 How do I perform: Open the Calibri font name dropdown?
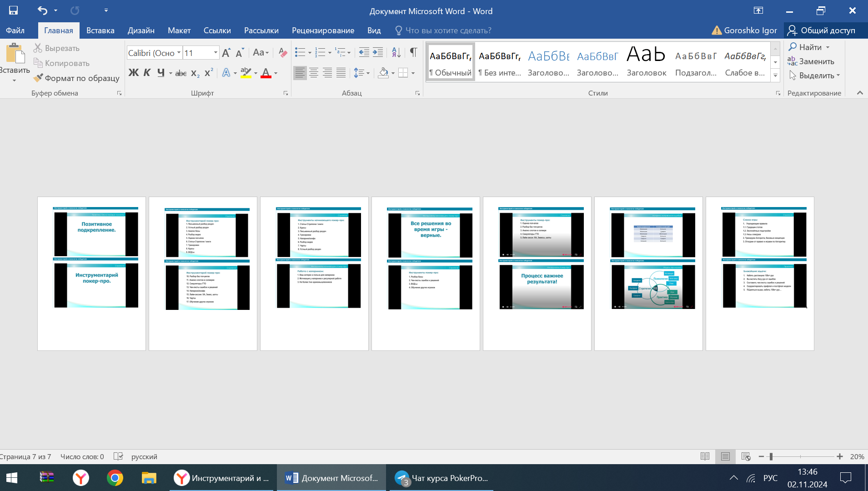click(x=179, y=53)
